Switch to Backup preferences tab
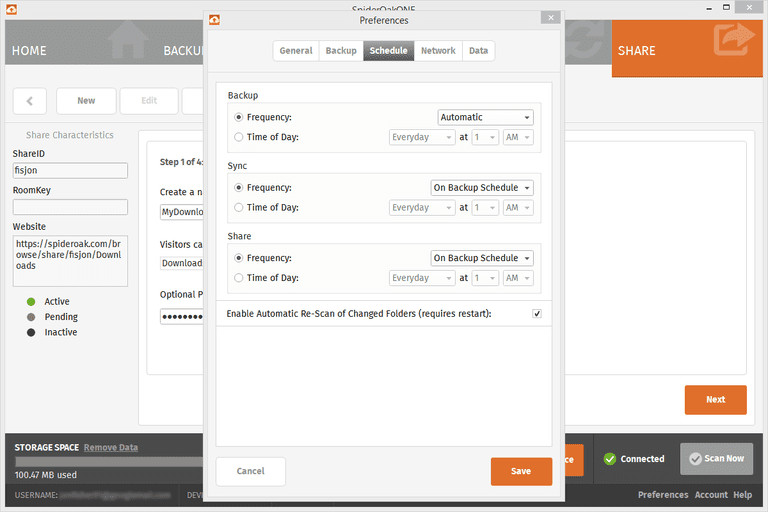Viewport: 768px width, 512px height. 341,51
